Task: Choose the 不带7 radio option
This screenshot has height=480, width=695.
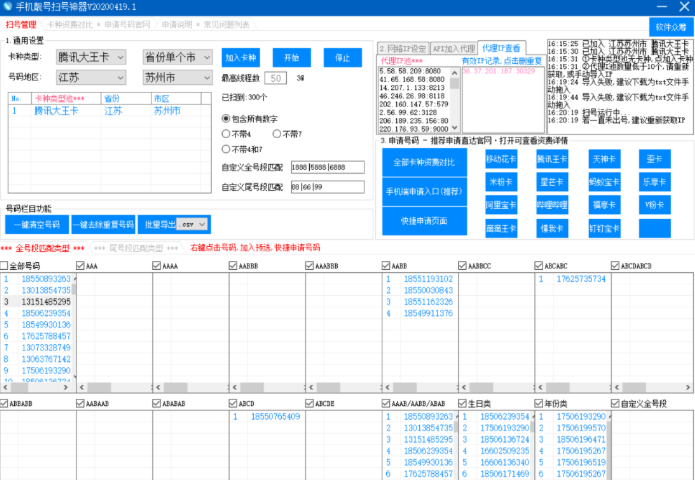Action: (277, 134)
